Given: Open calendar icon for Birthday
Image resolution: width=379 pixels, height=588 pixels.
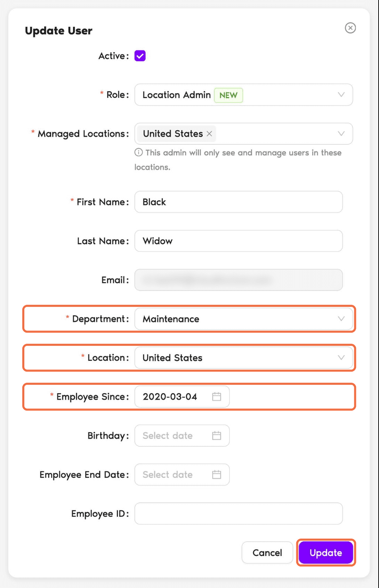Looking at the screenshot, I should coord(217,436).
